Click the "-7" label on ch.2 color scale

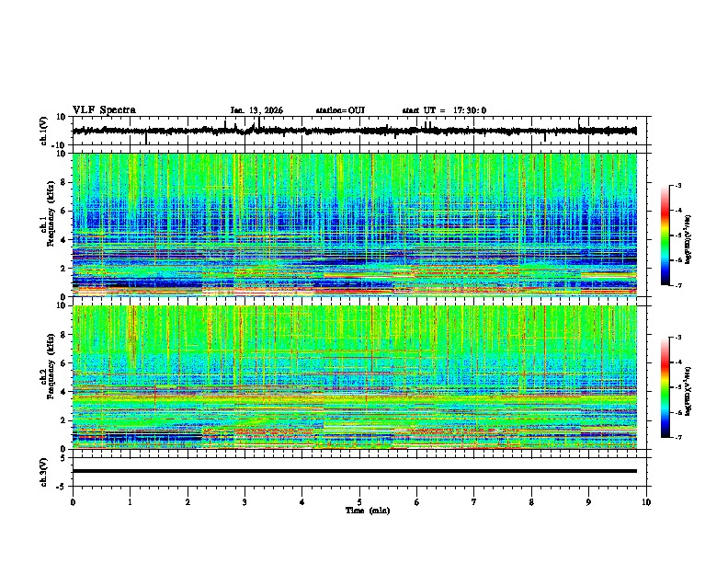click(678, 438)
